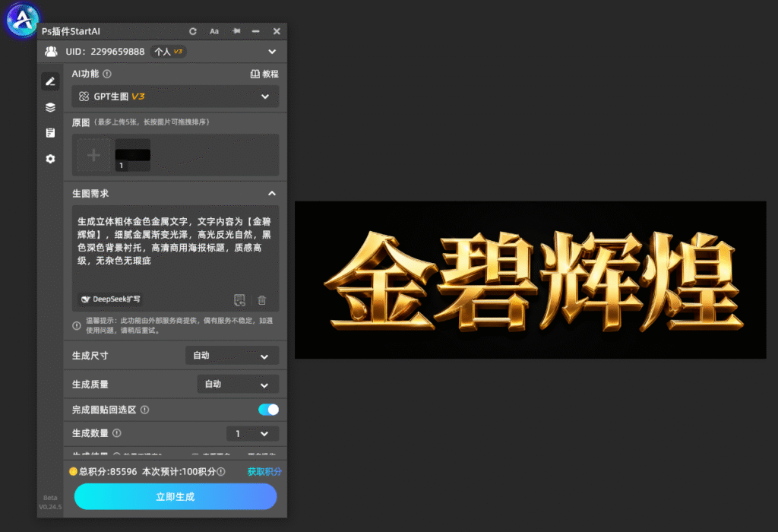
Task: Click the gold coin 总积分 icon
Action: [73, 471]
